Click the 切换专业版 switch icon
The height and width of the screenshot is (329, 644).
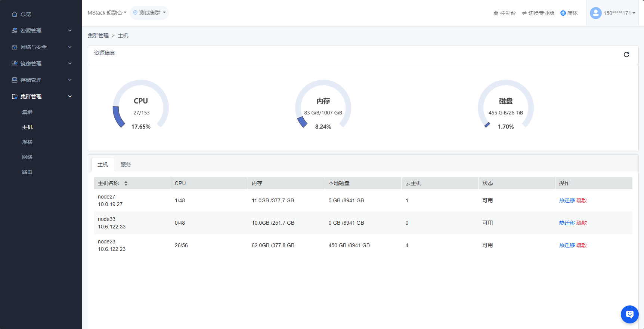[524, 13]
